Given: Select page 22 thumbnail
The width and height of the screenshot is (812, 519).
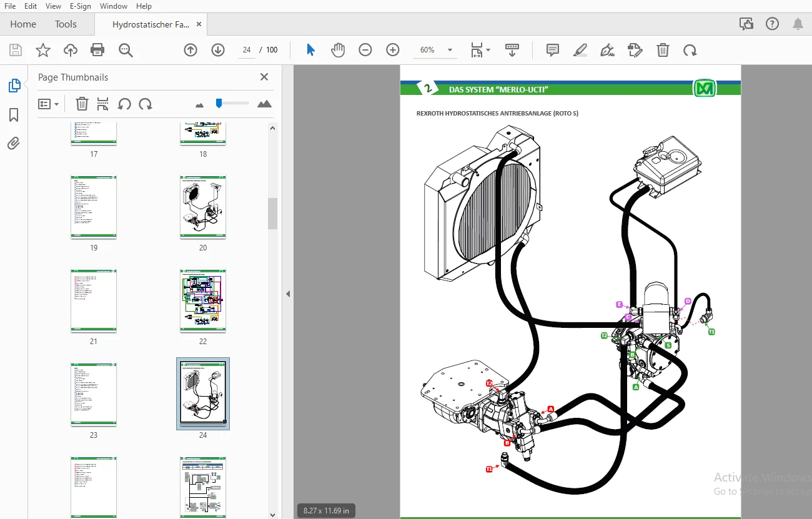Looking at the screenshot, I should click(203, 300).
